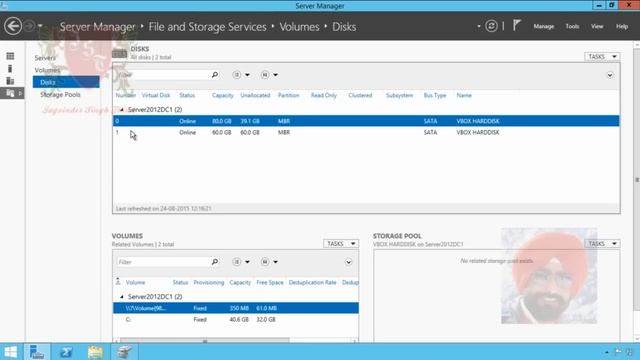Open the Volumes TASKS dropdown

[341, 244]
